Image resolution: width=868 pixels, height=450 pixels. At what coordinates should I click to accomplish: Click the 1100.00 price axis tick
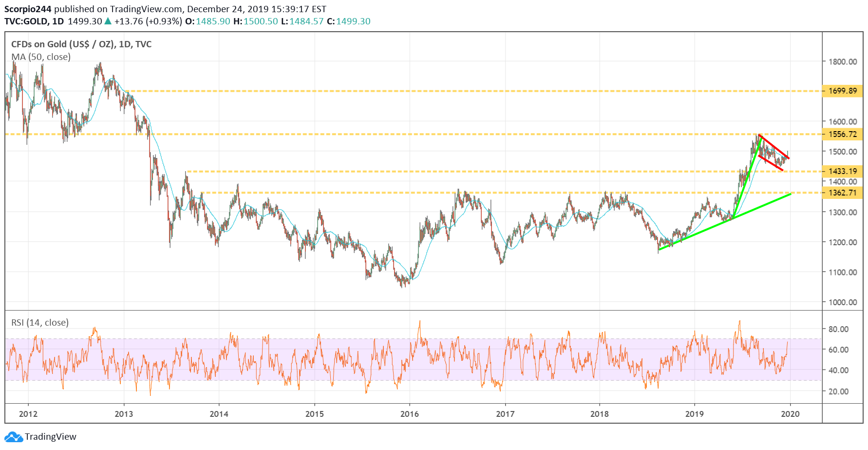pos(843,272)
